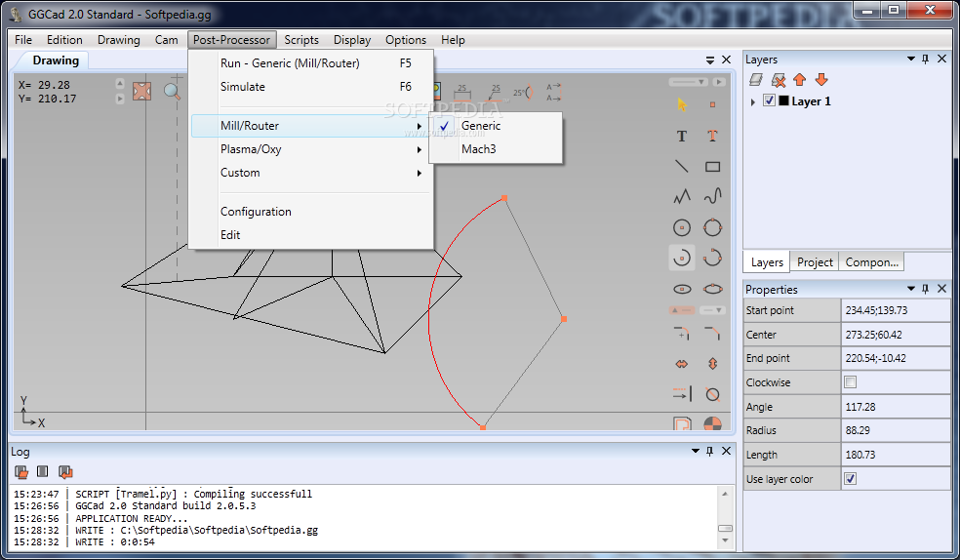Click the linear dimension tool icon
Viewport: 960px width, 560px height.
(x=461, y=93)
